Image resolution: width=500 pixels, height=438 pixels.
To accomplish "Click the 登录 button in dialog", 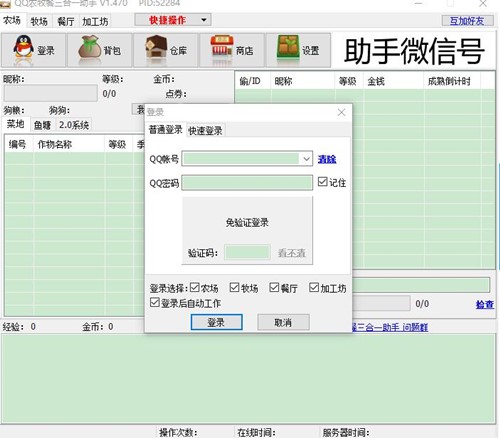I will (217, 322).
